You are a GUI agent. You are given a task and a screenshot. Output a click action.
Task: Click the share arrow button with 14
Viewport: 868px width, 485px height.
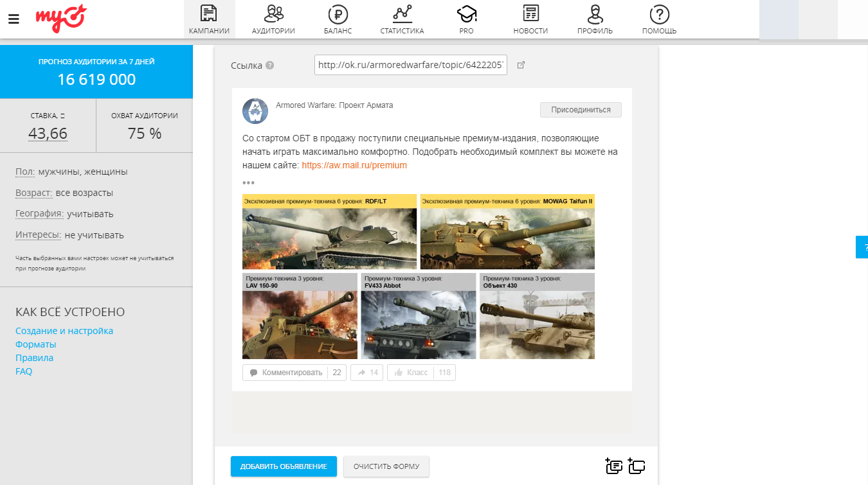coord(367,373)
